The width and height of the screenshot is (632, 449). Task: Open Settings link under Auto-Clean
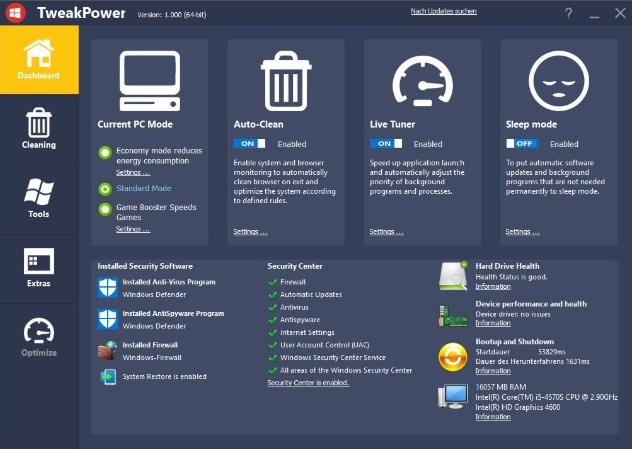click(x=250, y=232)
